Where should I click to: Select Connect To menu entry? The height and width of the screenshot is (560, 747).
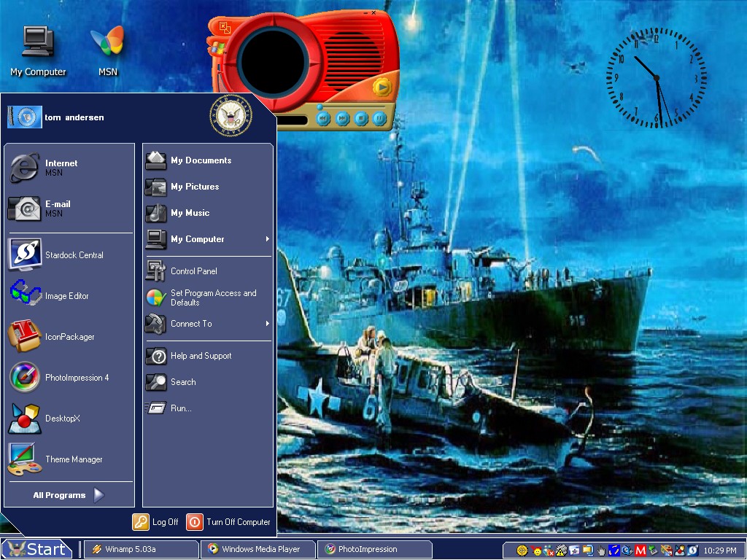coord(208,324)
